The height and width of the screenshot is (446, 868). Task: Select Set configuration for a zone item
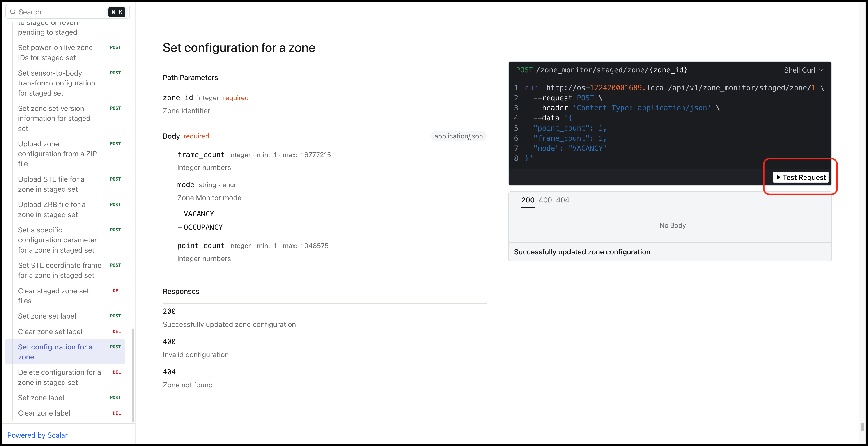click(x=65, y=352)
